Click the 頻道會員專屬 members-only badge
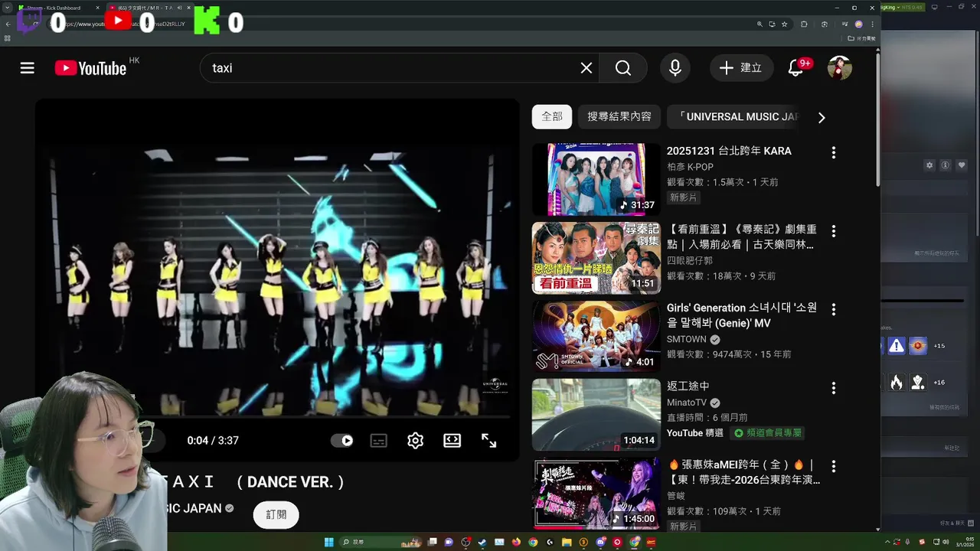 tap(768, 433)
